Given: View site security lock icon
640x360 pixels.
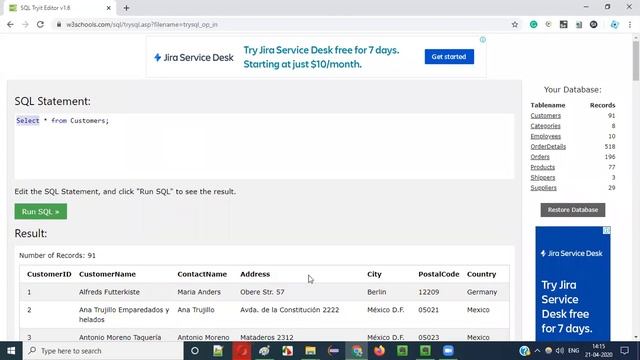Looking at the screenshot, I should (59, 24).
